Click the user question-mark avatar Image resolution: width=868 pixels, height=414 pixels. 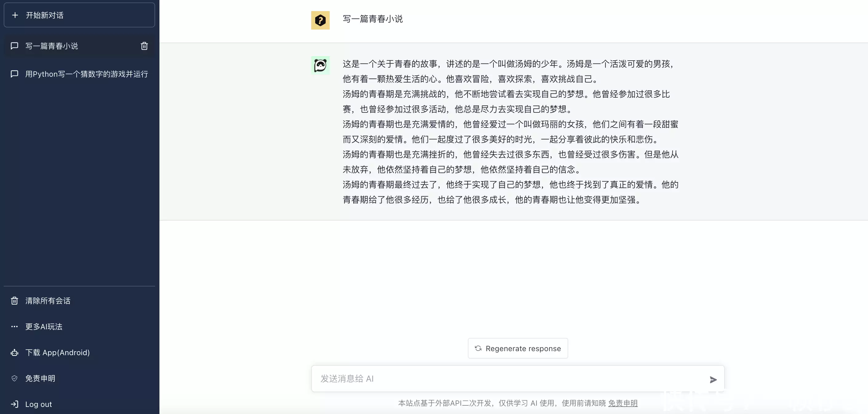[320, 20]
